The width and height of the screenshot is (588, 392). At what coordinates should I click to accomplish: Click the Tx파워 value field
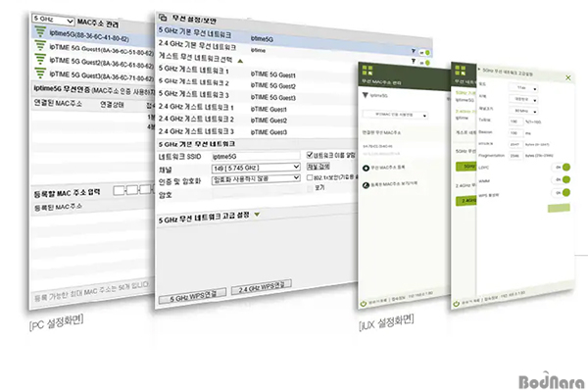click(x=516, y=122)
